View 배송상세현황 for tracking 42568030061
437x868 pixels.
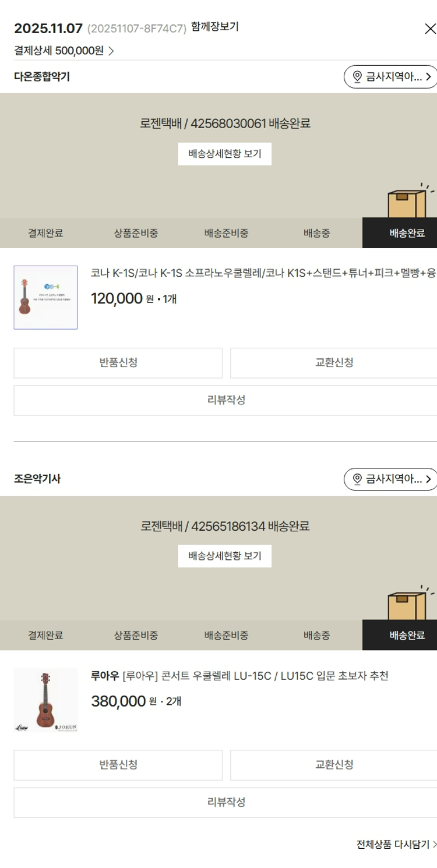click(224, 154)
